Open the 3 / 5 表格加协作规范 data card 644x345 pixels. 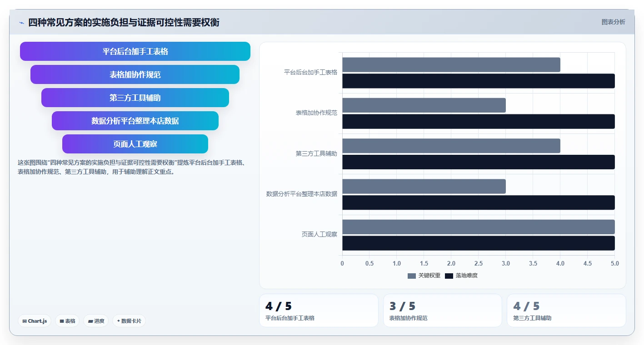(443, 310)
